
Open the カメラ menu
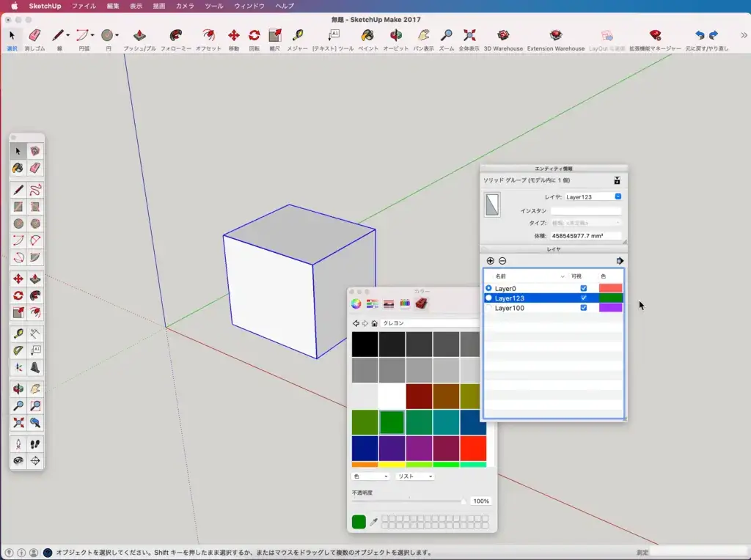coord(185,6)
